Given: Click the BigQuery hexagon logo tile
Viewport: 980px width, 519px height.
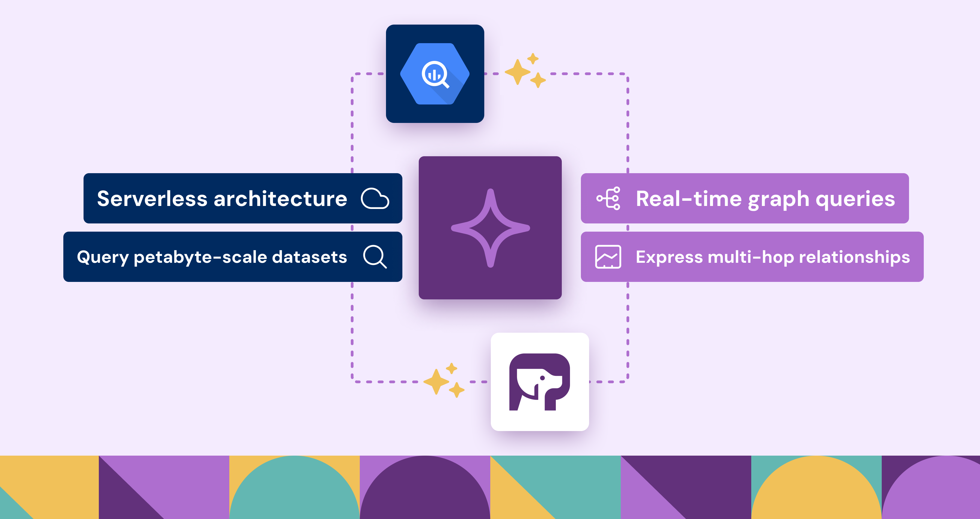Looking at the screenshot, I should click(x=435, y=73).
